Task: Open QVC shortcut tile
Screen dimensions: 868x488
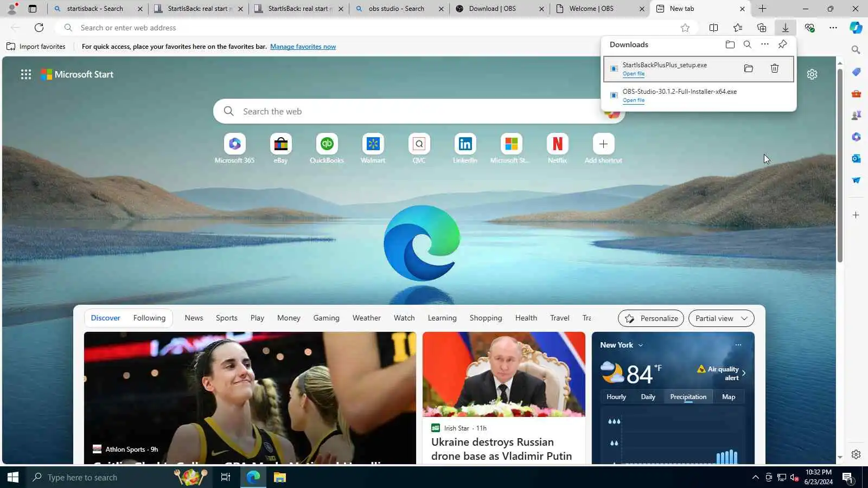Action: coord(419,149)
